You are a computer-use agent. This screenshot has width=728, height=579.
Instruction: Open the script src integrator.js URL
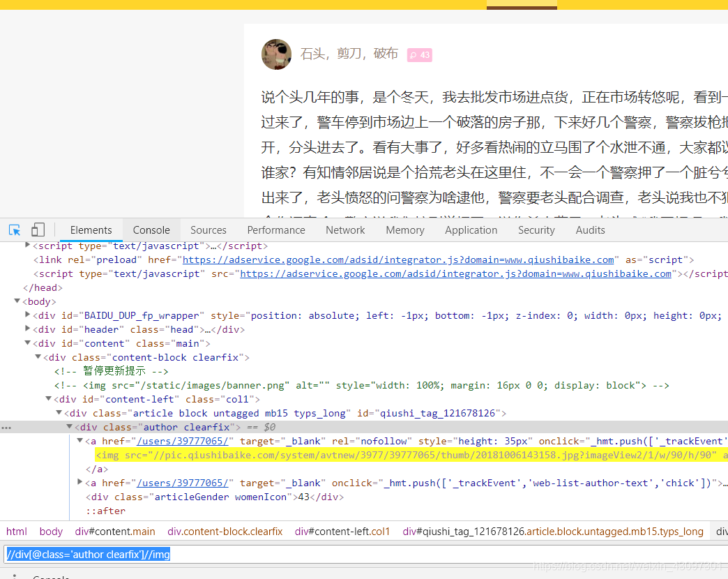[455, 273]
